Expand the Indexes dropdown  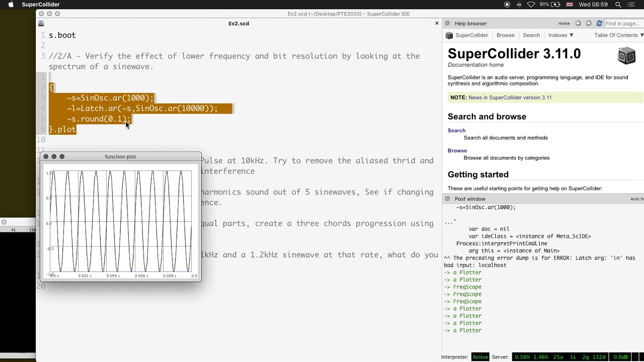(x=561, y=35)
